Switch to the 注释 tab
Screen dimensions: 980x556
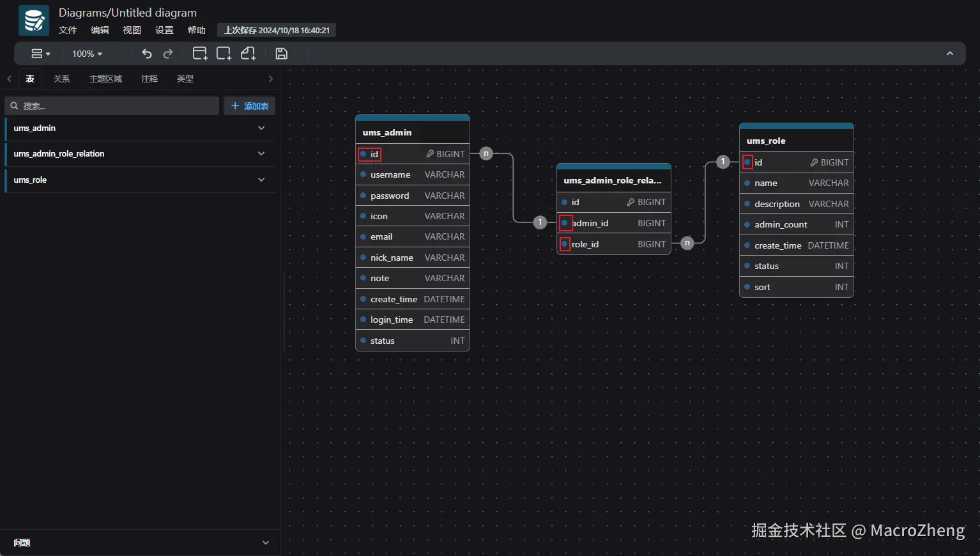click(x=149, y=79)
